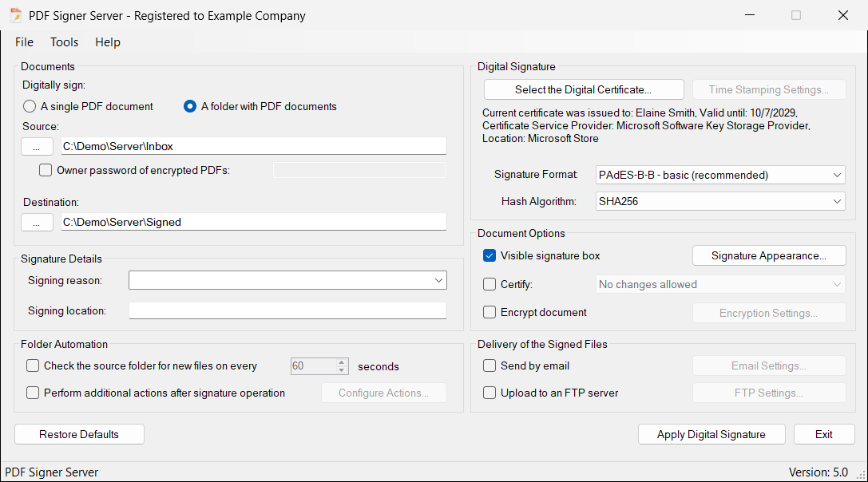Decrease seconds interval with down spinner arrow

pos(342,370)
